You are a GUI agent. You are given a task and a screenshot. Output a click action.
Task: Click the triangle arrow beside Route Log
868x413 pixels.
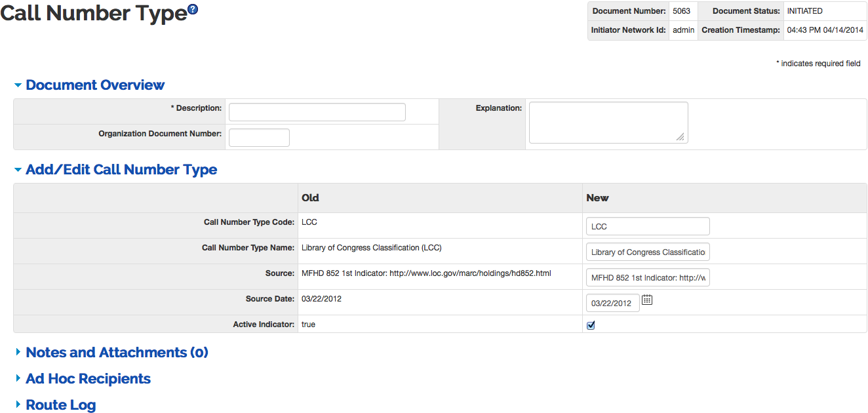coord(18,405)
